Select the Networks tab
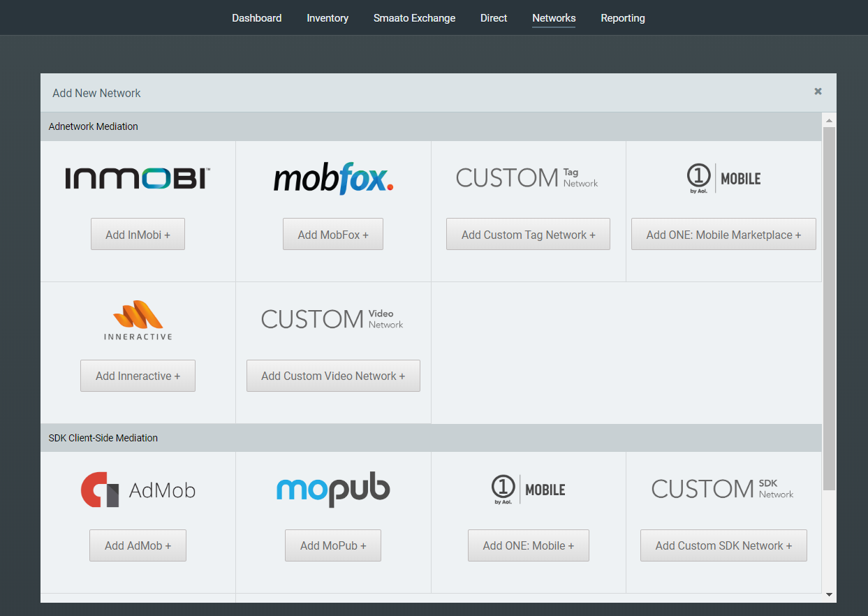868x616 pixels. [x=554, y=18]
